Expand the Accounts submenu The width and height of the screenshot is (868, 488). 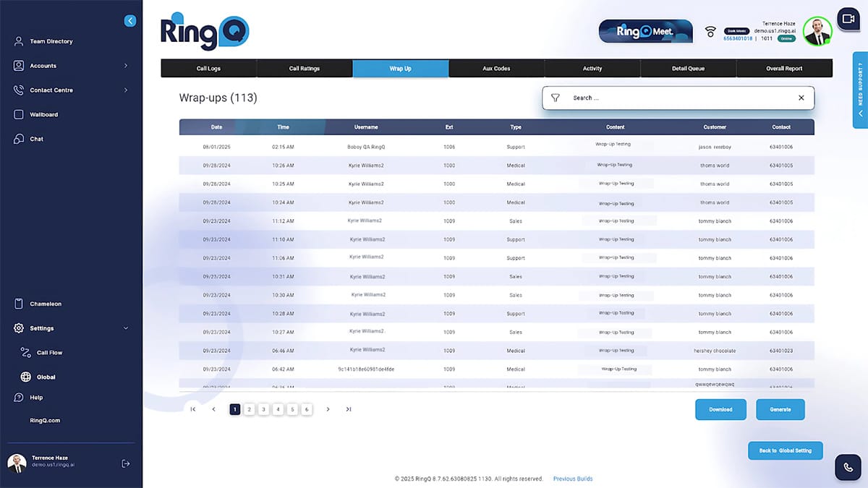click(x=126, y=66)
